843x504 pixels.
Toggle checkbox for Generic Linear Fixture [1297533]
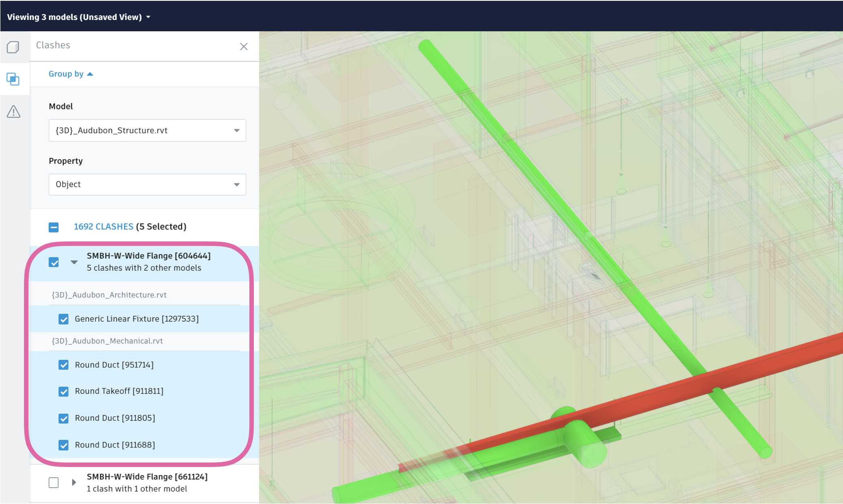[x=63, y=319]
